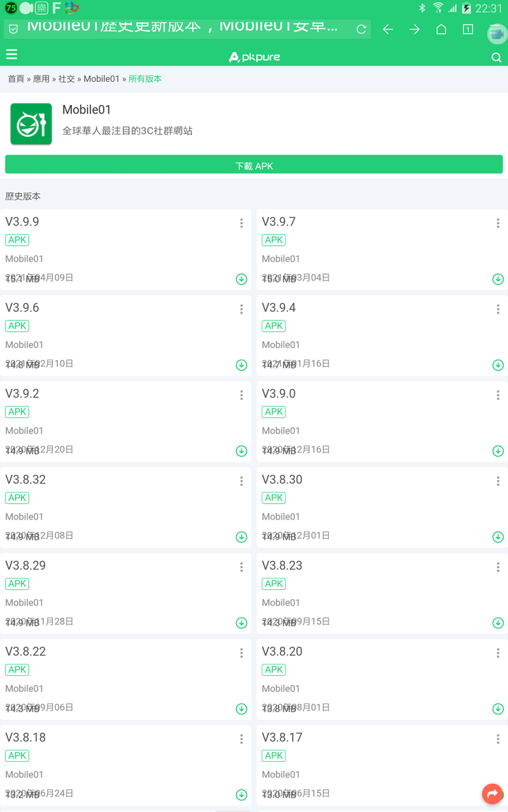508x812 pixels.
Task: Open the browser tabs counter
Action: click(468, 29)
